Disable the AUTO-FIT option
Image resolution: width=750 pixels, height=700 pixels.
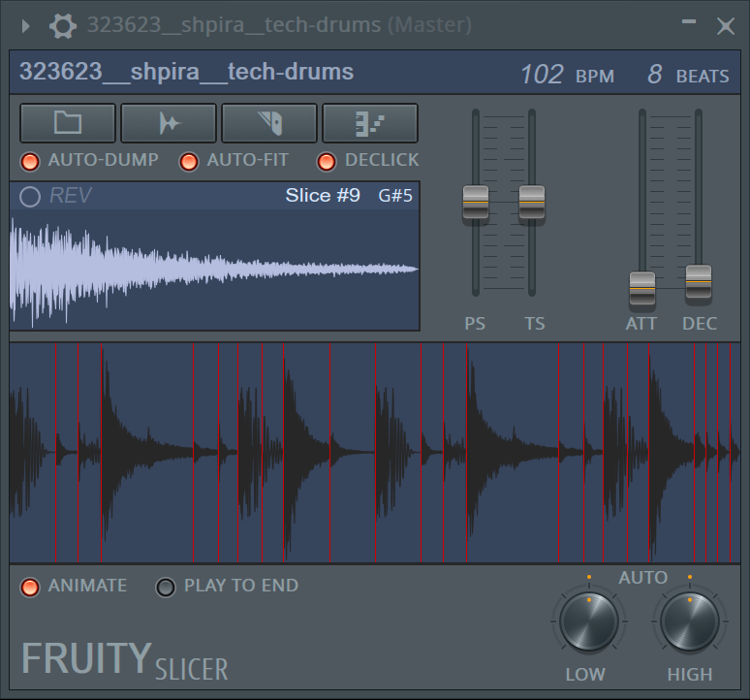(x=189, y=161)
